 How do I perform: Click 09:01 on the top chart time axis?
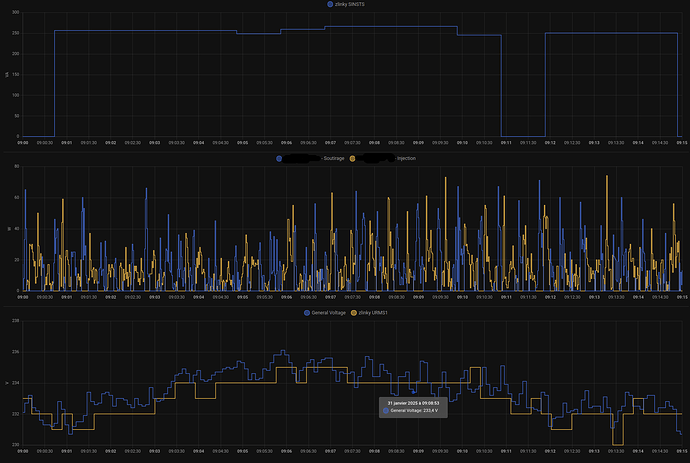pos(67,143)
